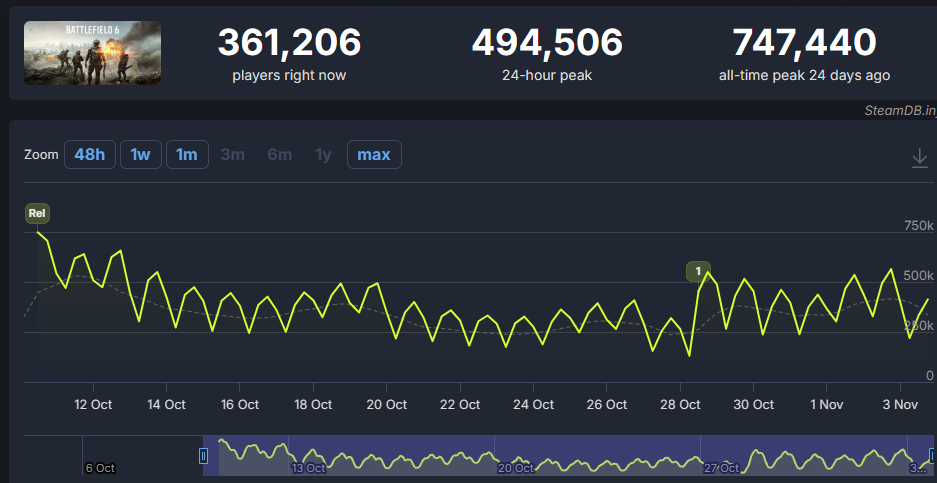Click the 20 Oct axis label

click(387, 405)
